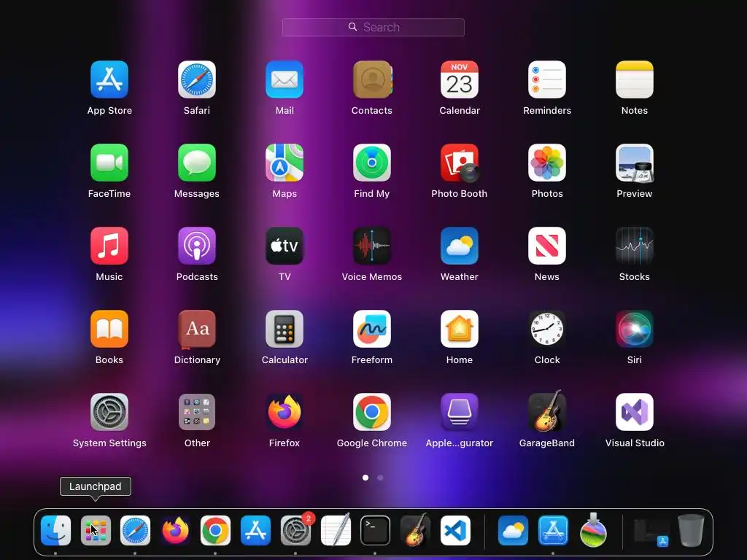The height and width of the screenshot is (560, 747).
Task: Open the Find My app
Action: pos(372,163)
